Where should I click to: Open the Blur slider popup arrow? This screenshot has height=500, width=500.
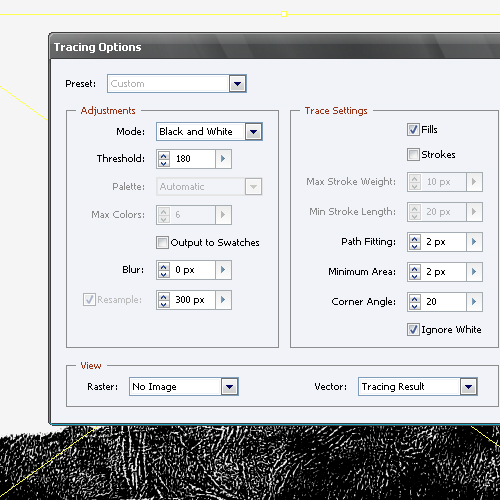point(223,270)
